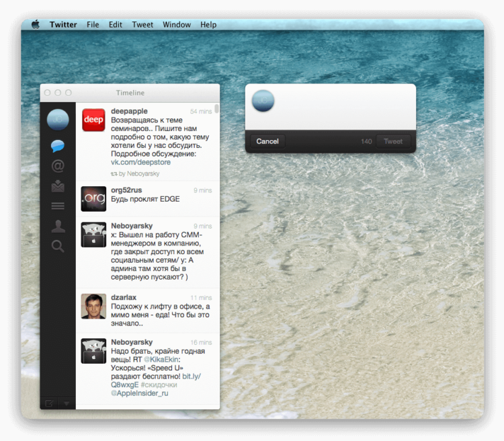Image resolution: width=504 pixels, height=441 pixels.
Task: Click the 16 mins timestamp
Action: tap(201, 342)
